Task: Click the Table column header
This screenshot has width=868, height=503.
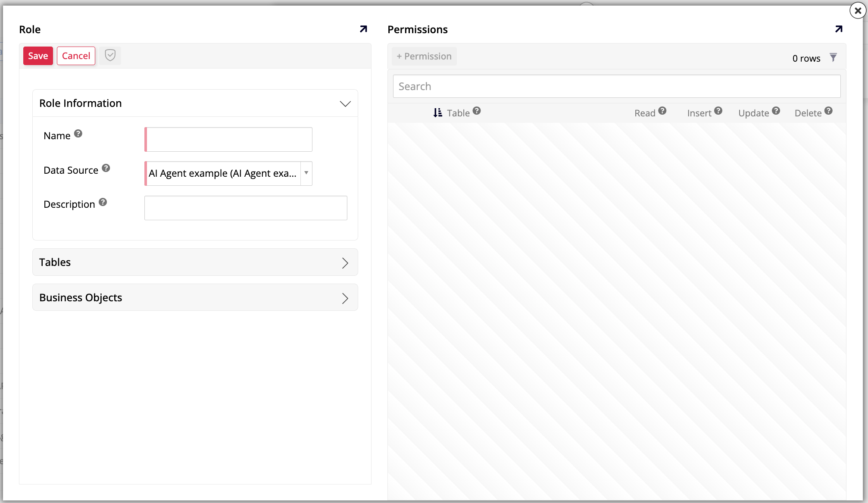Action: pyautogui.click(x=458, y=113)
